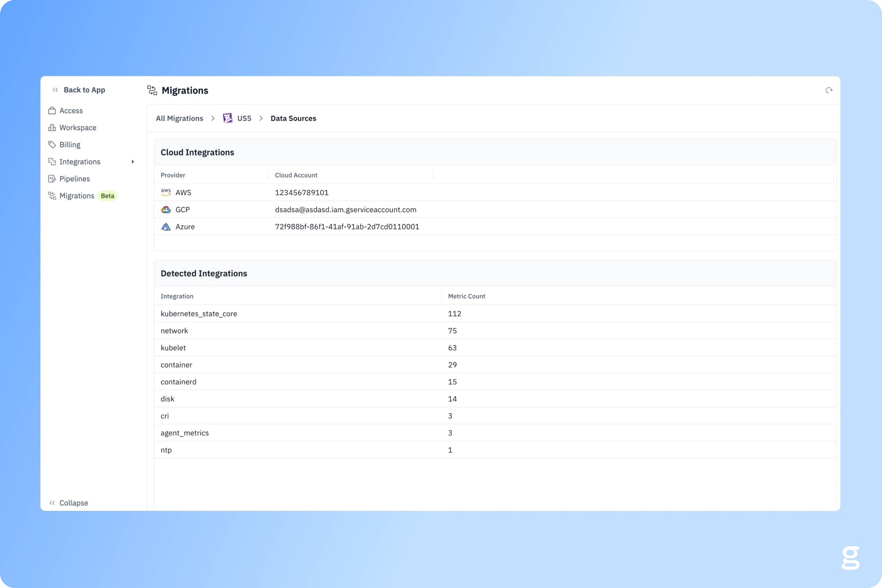Click the US5 logo icon in the breadcrumb
The width and height of the screenshot is (882, 588).
coord(227,118)
